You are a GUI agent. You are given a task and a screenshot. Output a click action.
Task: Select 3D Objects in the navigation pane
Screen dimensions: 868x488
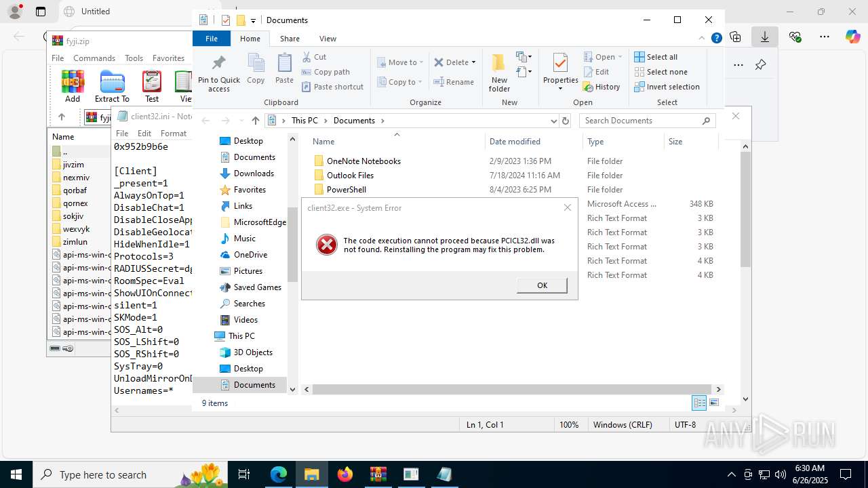pyautogui.click(x=253, y=352)
